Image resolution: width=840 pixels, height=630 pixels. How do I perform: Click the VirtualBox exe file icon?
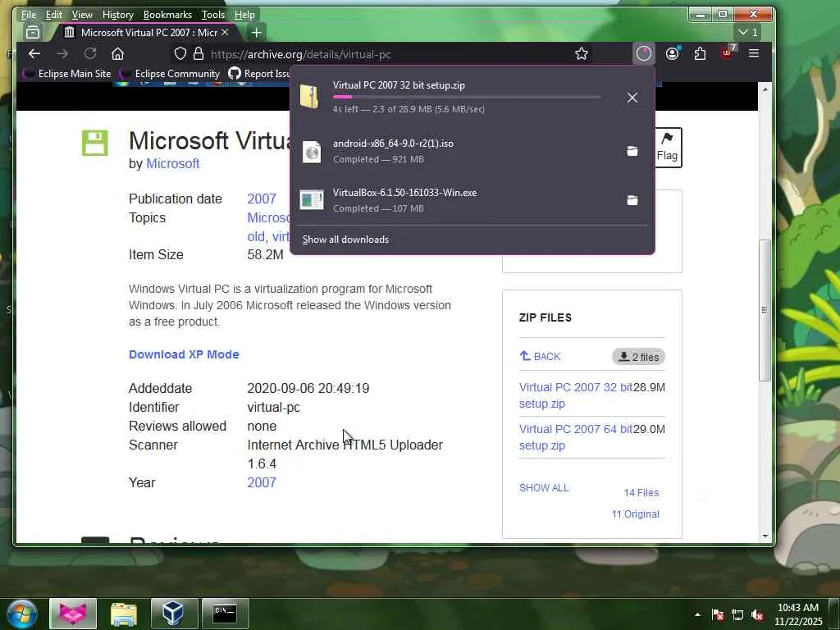click(x=311, y=200)
